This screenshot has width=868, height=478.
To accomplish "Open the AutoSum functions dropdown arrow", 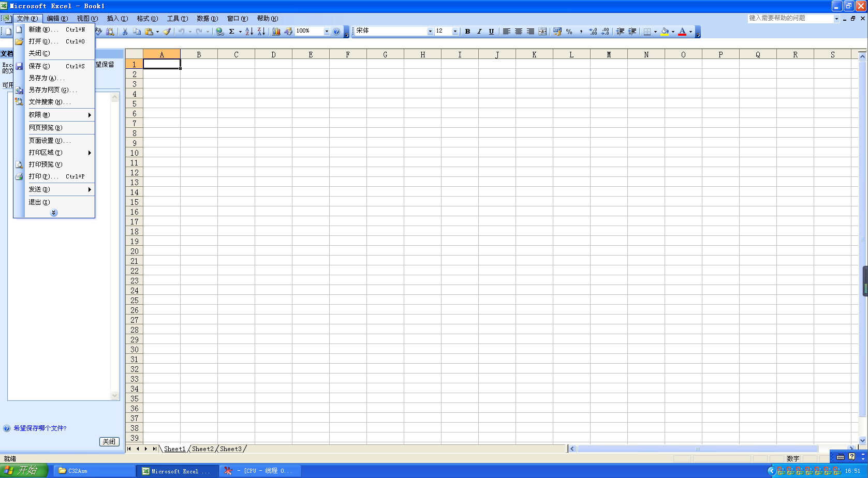I will click(x=240, y=32).
